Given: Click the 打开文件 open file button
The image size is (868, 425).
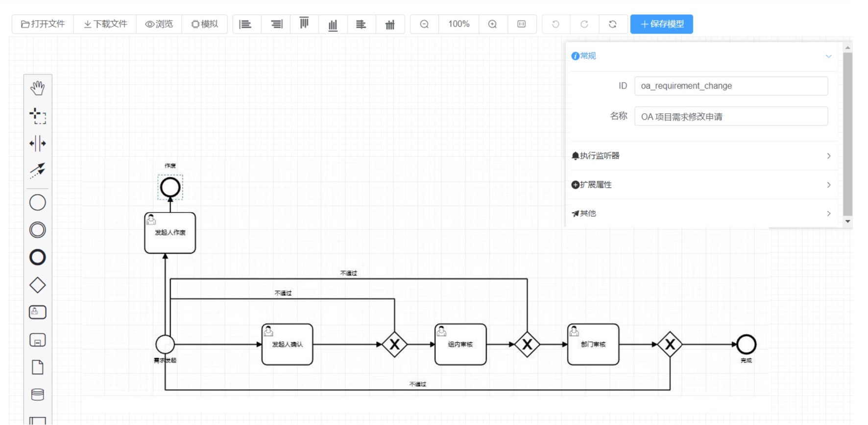Looking at the screenshot, I should click(43, 24).
